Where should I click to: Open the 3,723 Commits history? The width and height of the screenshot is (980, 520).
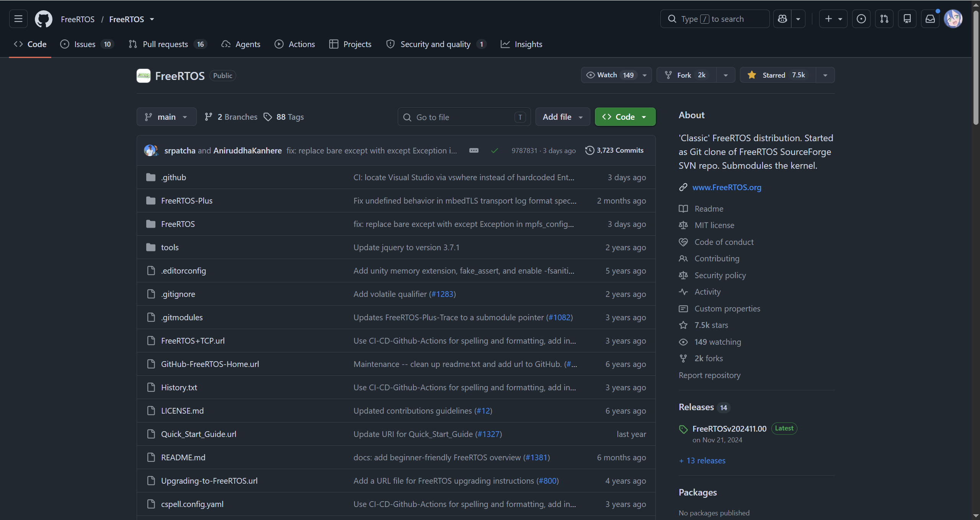[614, 150]
